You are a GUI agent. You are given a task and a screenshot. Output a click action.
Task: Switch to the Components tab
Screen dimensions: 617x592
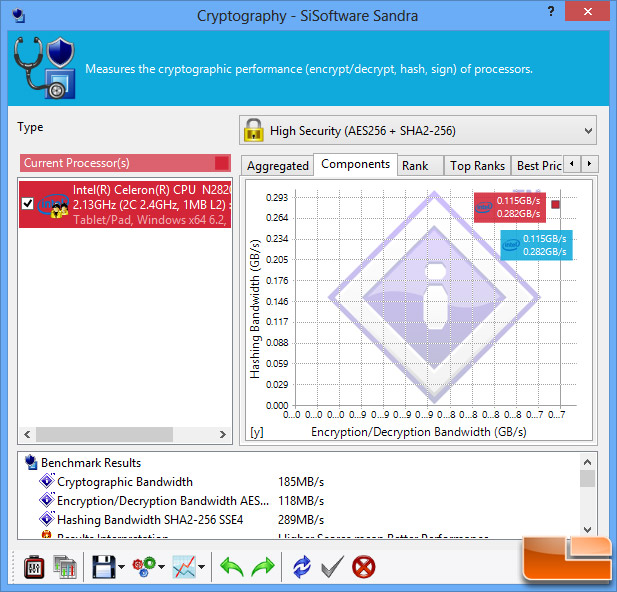356,164
